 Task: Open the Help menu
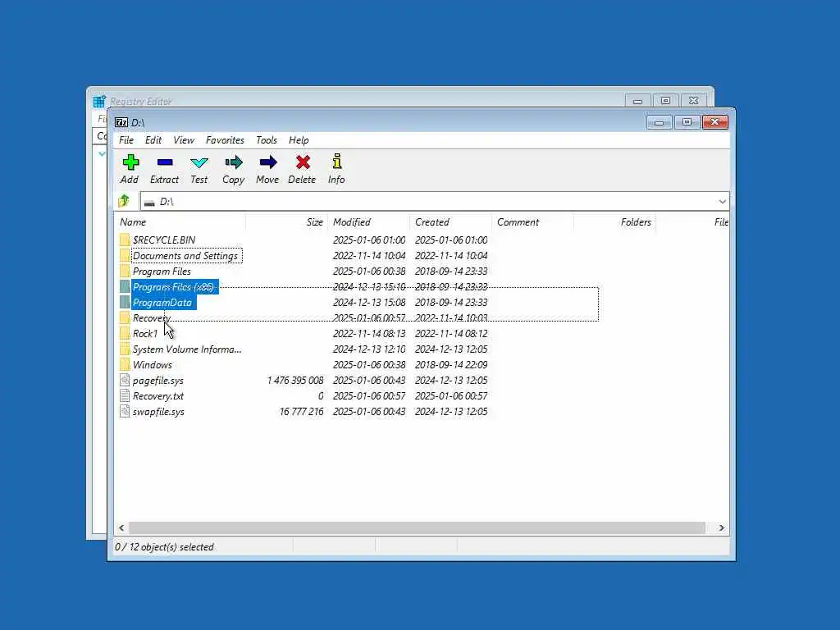pos(299,139)
